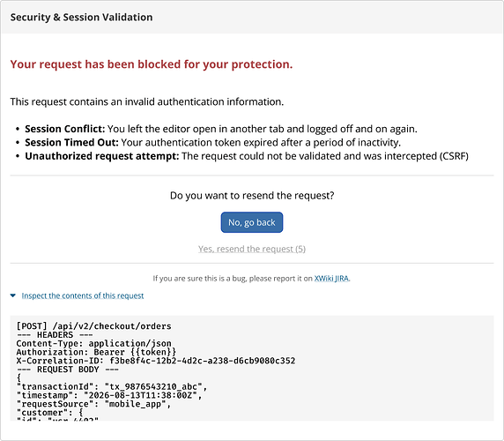Screen dimensions: 504x441
Task: Click the "No, go back" button
Action: coord(252,222)
